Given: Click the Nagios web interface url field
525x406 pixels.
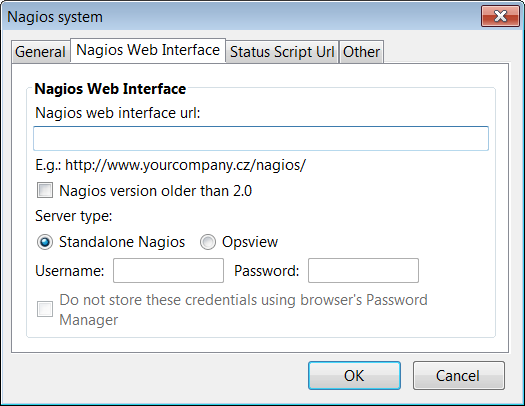Looking at the screenshot, I should coord(261,138).
